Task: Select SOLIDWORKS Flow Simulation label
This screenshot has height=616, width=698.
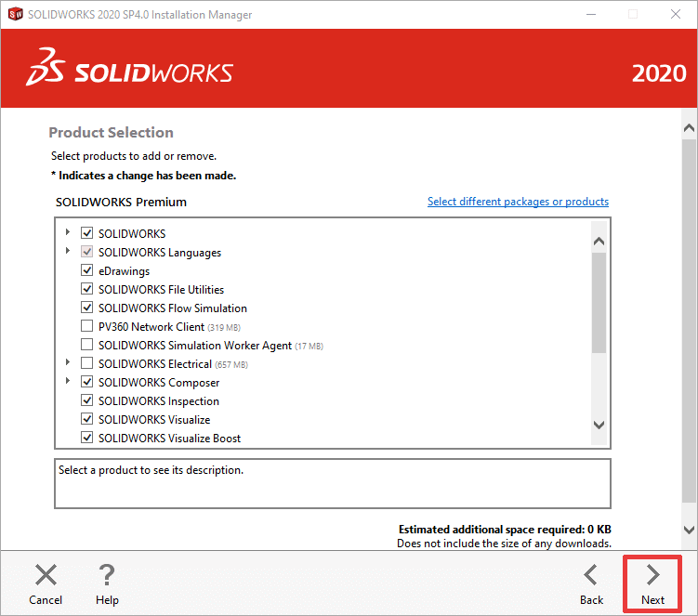Action: pyautogui.click(x=173, y=308)
